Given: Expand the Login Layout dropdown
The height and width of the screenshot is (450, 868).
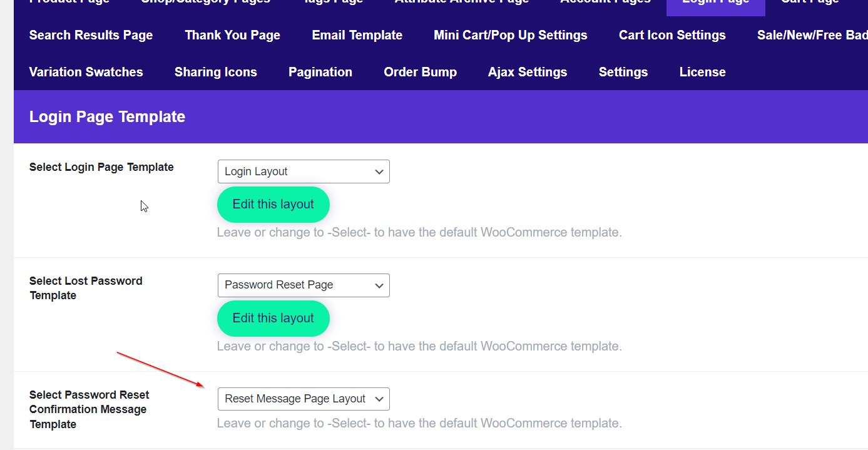Looking at the screenshot, I should pyautogui.click(x=304, y=171).
